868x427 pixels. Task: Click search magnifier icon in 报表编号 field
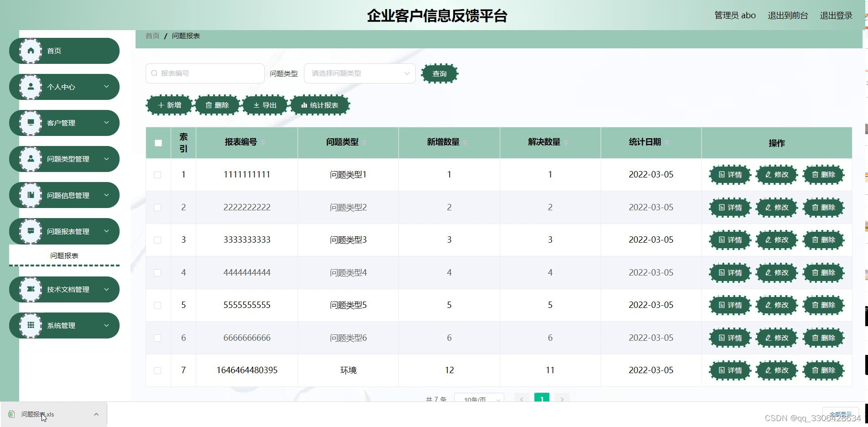click(154, 73)
